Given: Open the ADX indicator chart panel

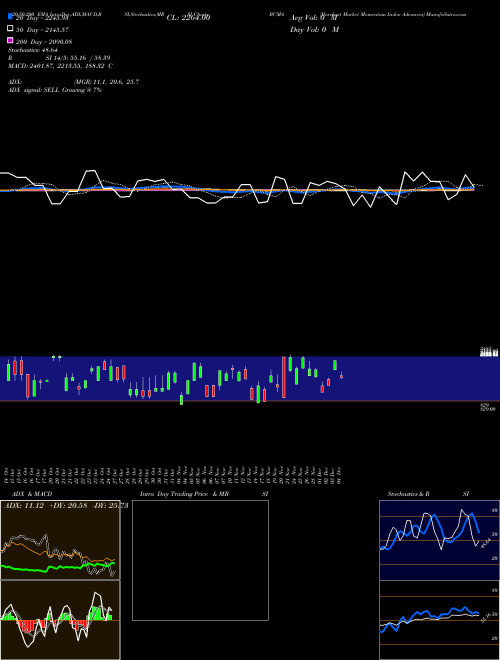Looking at the screenshot, I should coord(60,540).
